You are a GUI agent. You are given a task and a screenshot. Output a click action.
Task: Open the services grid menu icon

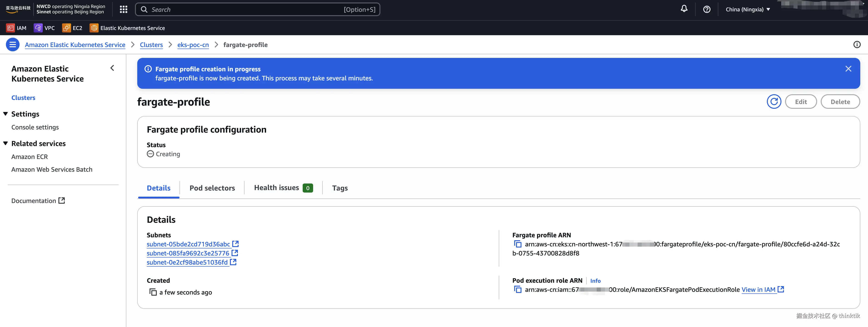(123, 10)
